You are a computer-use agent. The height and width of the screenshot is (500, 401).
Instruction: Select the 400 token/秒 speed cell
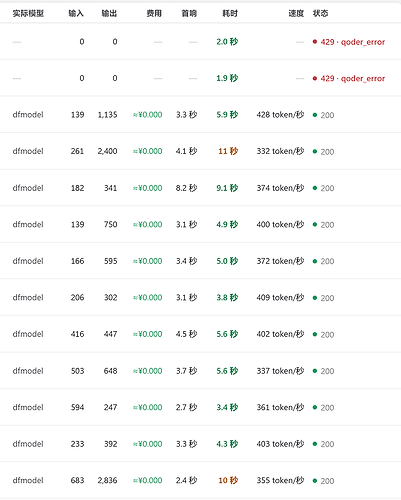point(280,224)
